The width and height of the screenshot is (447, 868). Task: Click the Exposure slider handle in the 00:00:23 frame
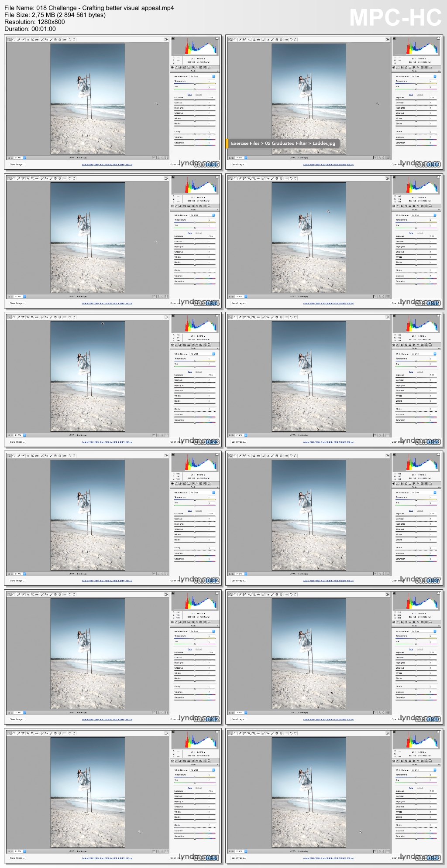[x=195, y=377]
